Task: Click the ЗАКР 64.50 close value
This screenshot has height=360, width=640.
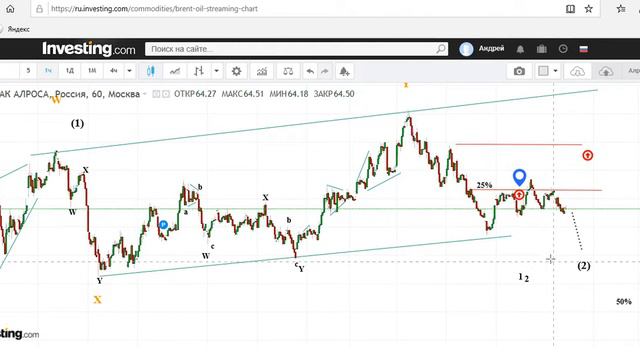Action: click(x=334, y=94)
